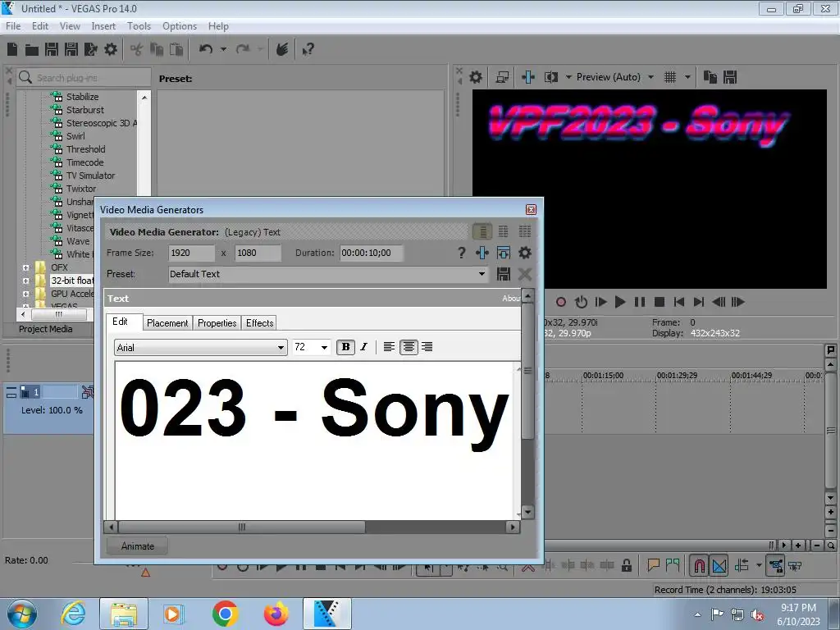Click the preview Stop button
This screenshot has height=630, width=840.
(660, 302)
